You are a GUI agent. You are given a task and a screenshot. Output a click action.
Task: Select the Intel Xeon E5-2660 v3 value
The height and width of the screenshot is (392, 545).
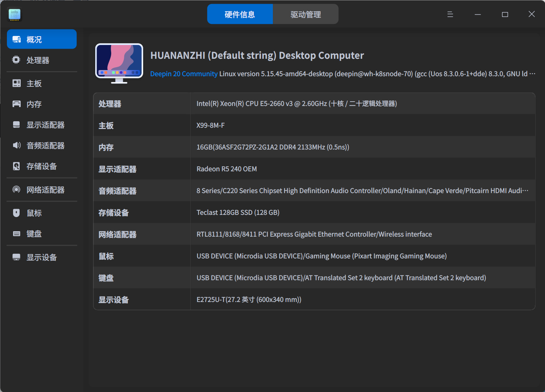[296, 103]
